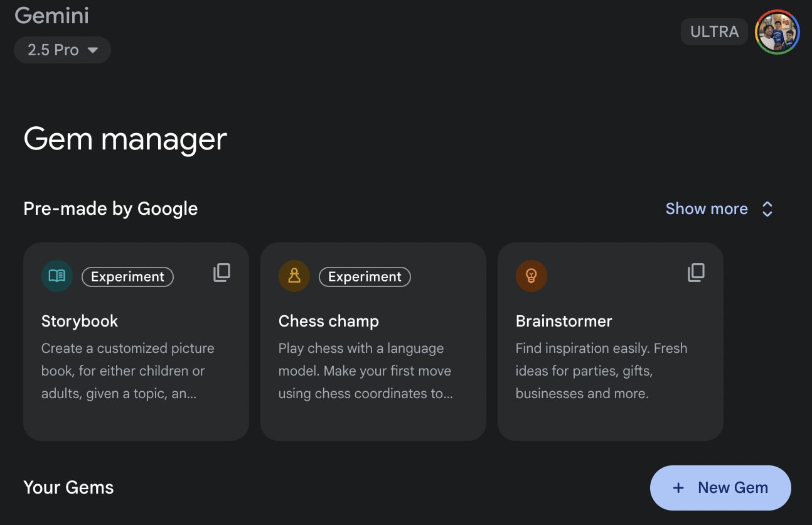Open the Chess champ gem title
Image resolution: width=812 pixels, height=525 pixels.
(x=329, y=321)
